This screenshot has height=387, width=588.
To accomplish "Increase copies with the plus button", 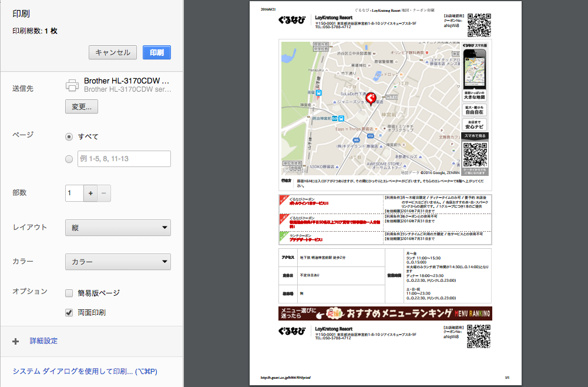I will (90, 193).
